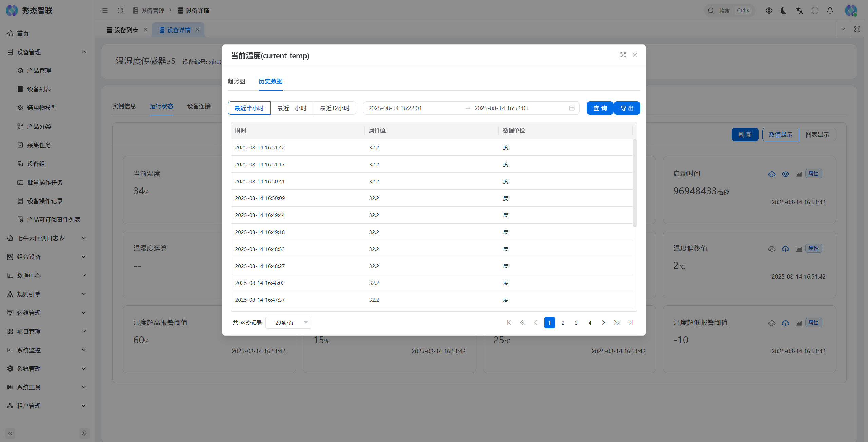Switch to the 趋势图 tab
The width and height of the screenshot is (868, 442).
click(236, 81)
